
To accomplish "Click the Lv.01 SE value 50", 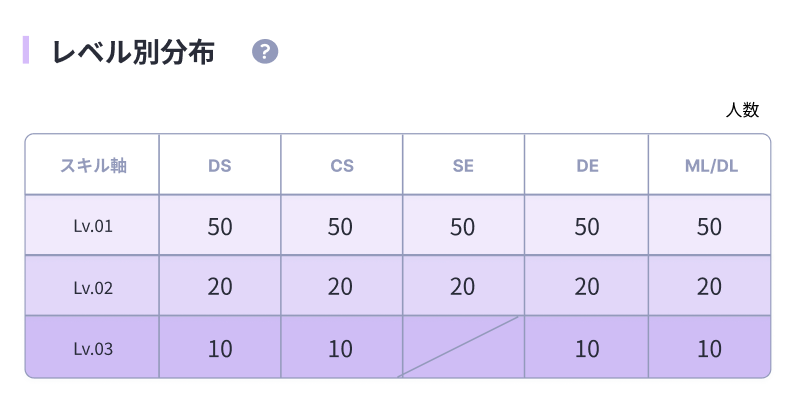I will pos(462,226).
